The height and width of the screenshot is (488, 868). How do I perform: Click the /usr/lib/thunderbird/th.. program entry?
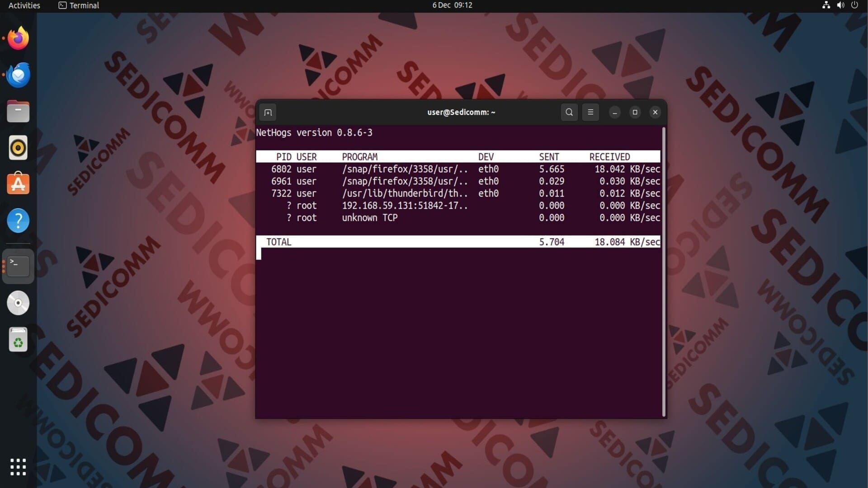(x=405, y=193)
